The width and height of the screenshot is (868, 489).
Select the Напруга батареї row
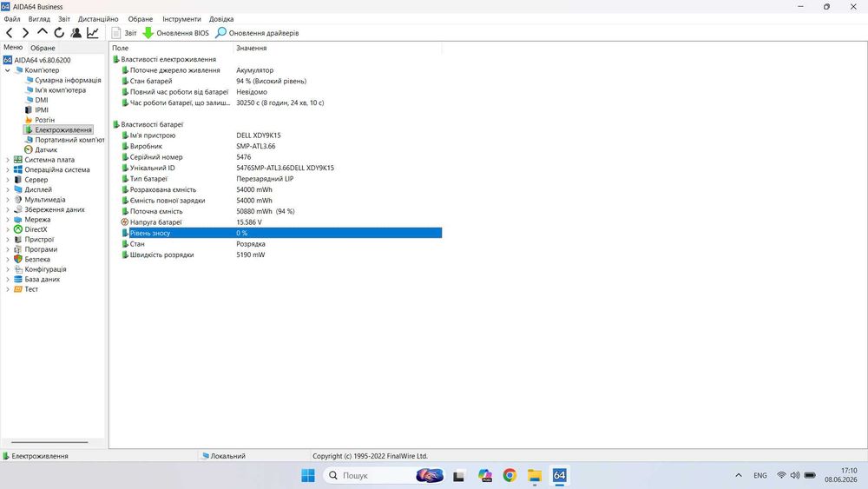coord(281,222)
